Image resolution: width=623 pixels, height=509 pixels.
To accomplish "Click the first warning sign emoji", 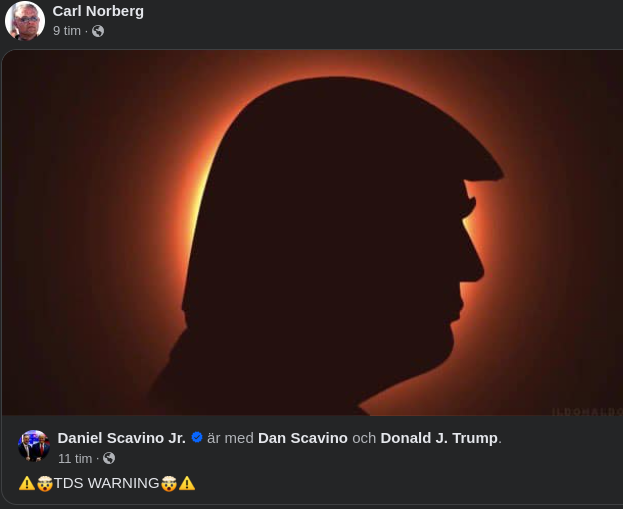I will pos(27,483).
